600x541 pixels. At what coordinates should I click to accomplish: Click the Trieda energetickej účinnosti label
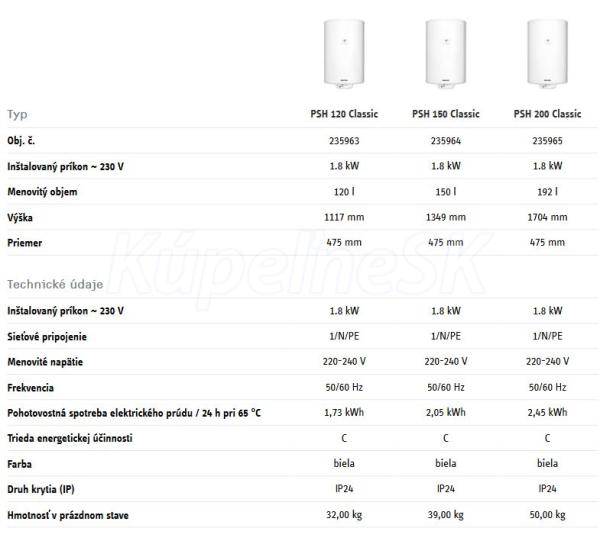point(70,438)
